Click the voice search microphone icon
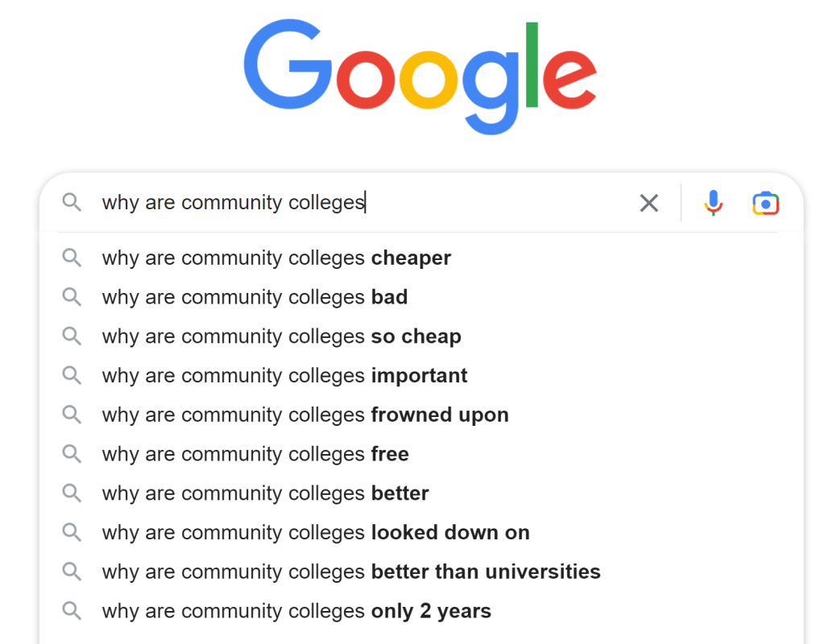 713,203
